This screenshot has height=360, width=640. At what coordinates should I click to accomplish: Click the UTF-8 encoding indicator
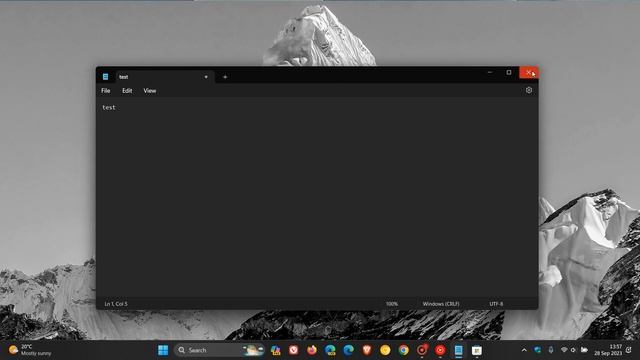[496, 304]
